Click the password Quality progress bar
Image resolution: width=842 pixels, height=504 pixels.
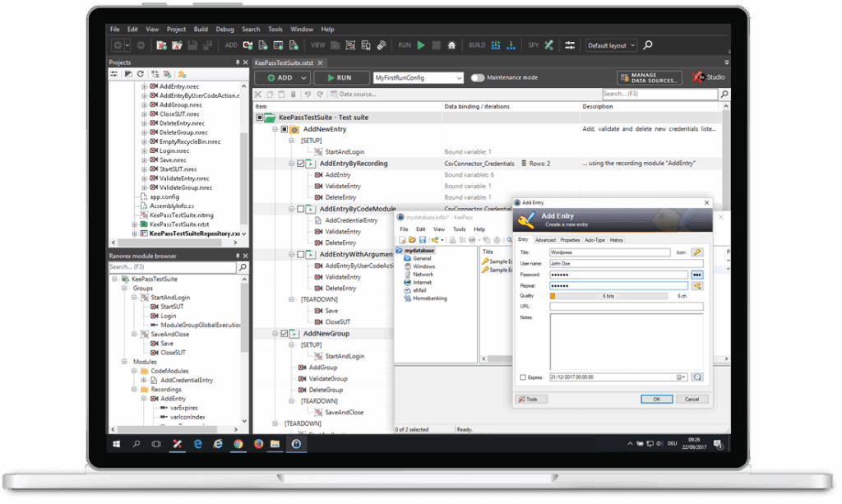point(608,296)
